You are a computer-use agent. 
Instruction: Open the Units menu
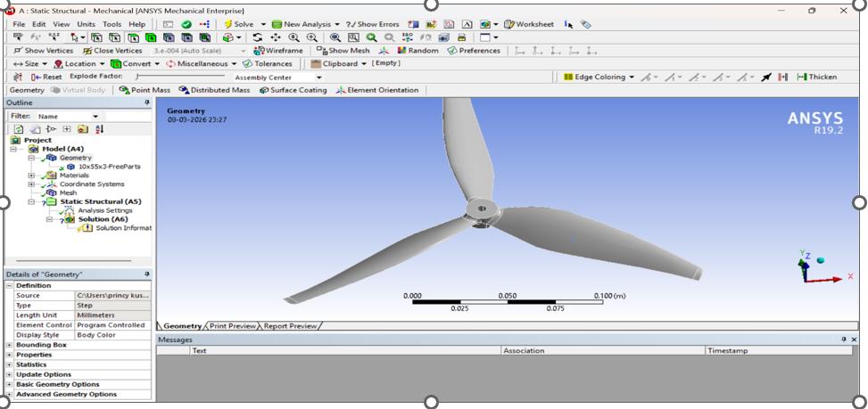point(86,24)
